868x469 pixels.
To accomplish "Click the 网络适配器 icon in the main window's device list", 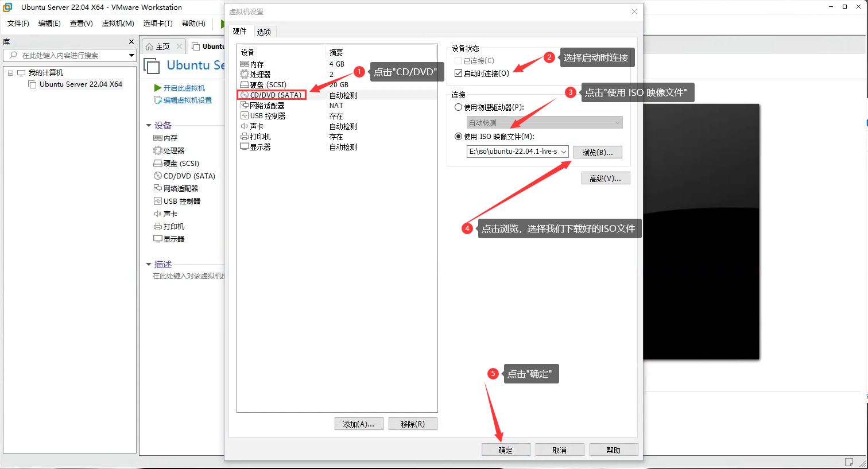I will tap(158, 188).
